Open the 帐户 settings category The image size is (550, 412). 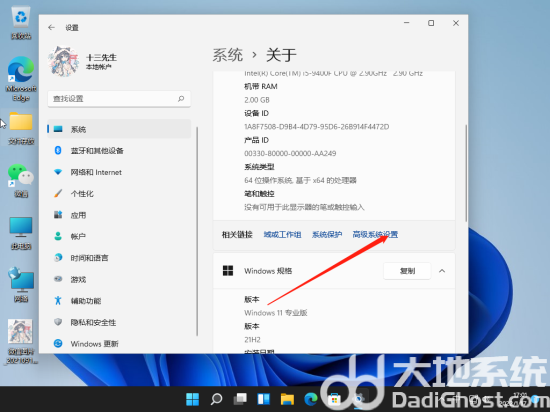click(119, 236)
